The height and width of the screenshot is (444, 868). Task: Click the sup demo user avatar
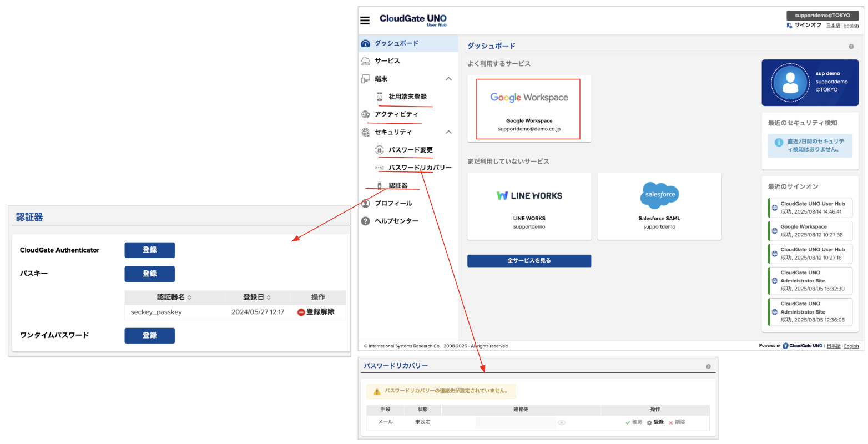point(790,83)
